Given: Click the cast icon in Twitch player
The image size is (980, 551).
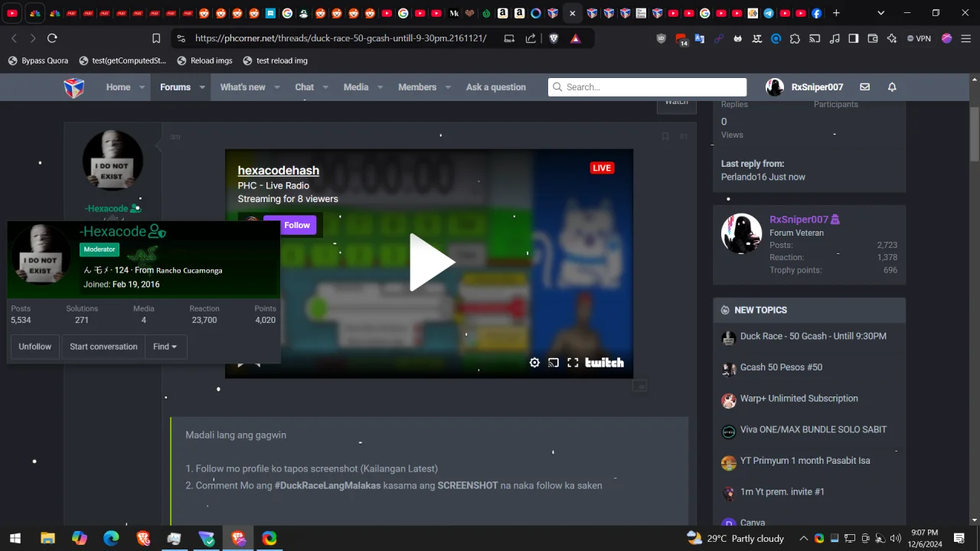Looking at the screenshot, I should coord(554,363).
